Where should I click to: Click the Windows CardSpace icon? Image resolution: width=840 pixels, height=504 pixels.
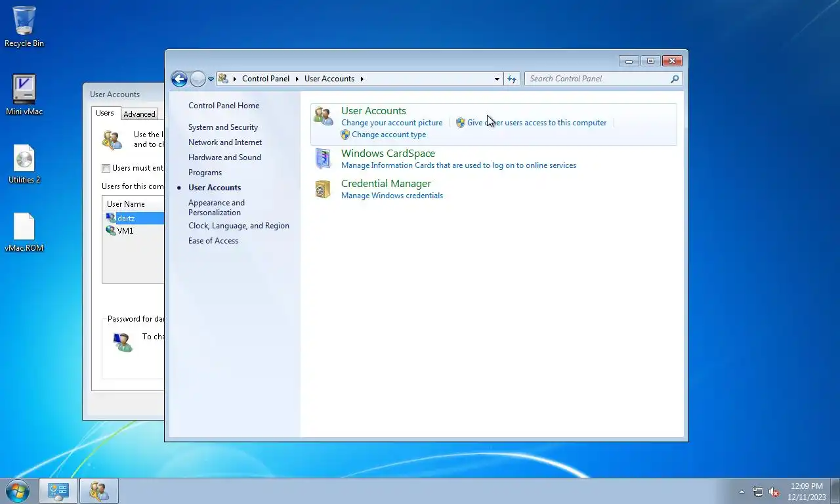[323, 159]
